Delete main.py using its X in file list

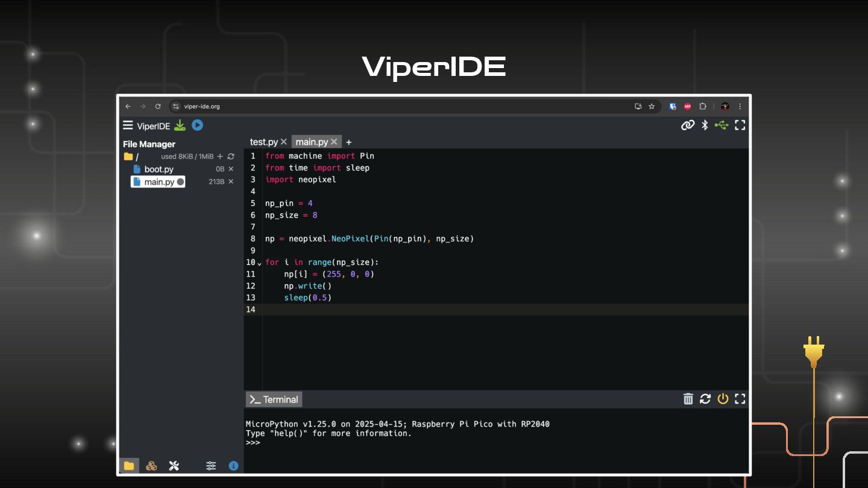231,181
